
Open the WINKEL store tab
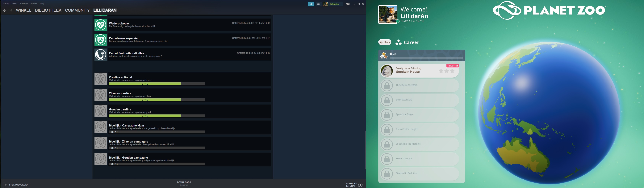(x=23, y=10)
